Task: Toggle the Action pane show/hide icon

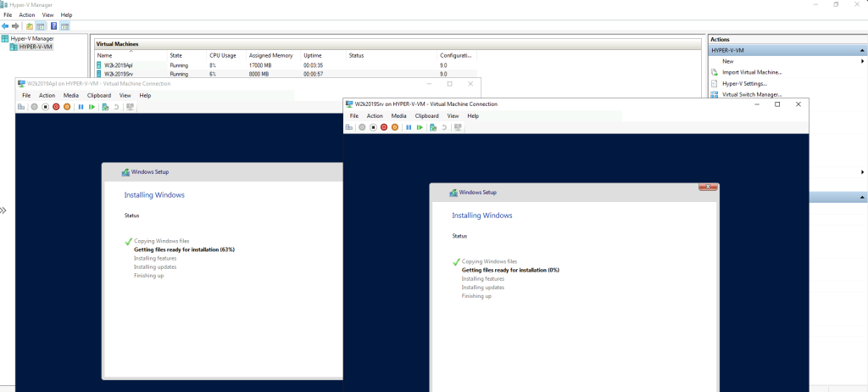Action: pyautogui.click(x=64, y=26)
